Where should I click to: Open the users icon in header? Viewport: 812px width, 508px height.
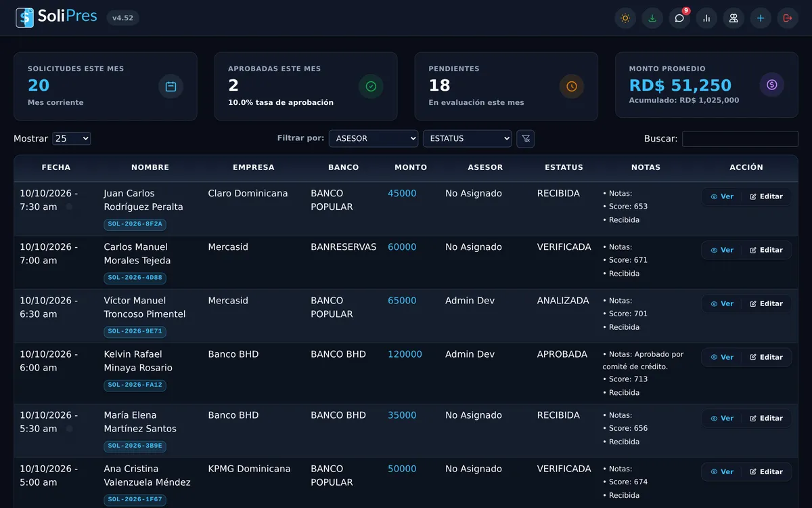click(734, 18)
